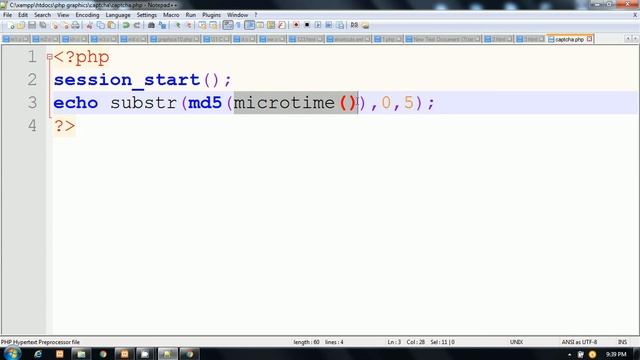This screenshot has width=640, height=360.
Task: Open the Macro menu
Action: [171, 15]
